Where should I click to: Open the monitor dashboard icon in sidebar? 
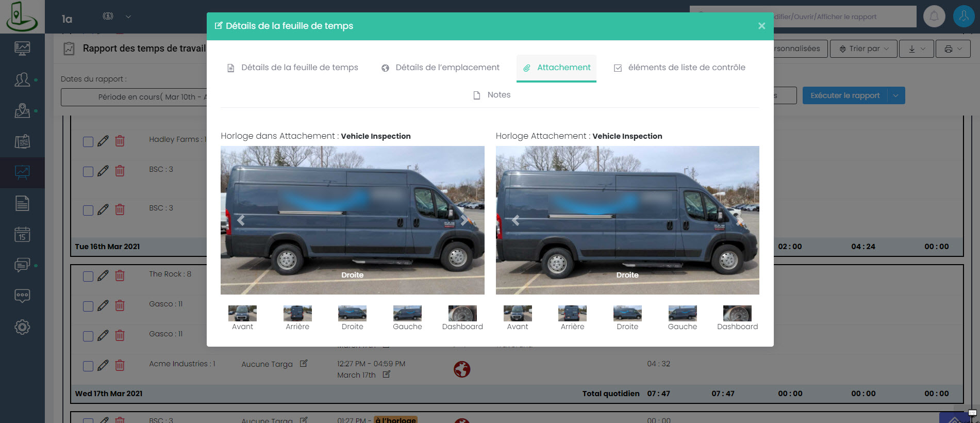click(22, 48)
